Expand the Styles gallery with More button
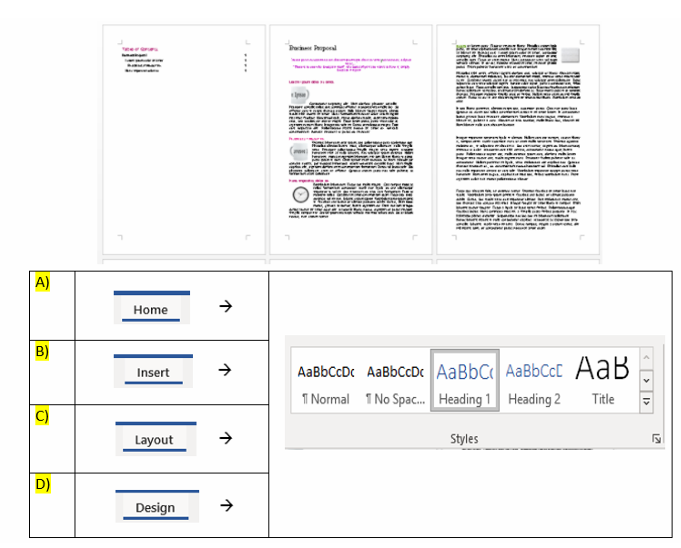Screen dimensions: 681x548 646,401
